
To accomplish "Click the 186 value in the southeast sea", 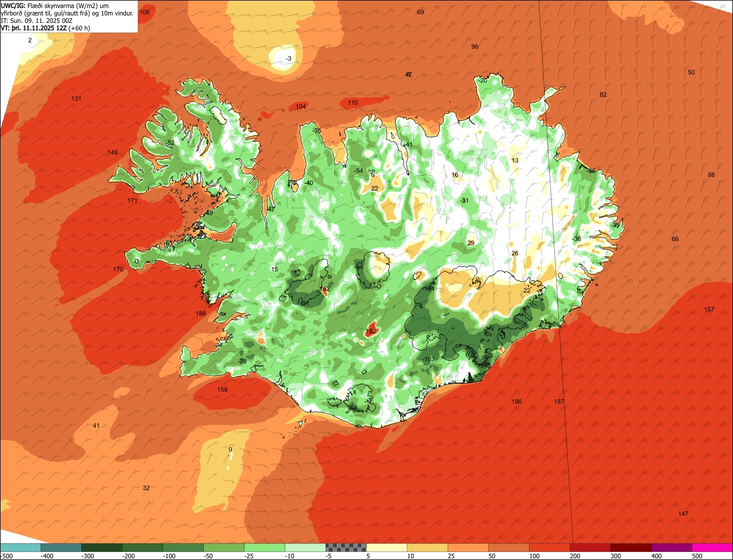I will (517, 401).
